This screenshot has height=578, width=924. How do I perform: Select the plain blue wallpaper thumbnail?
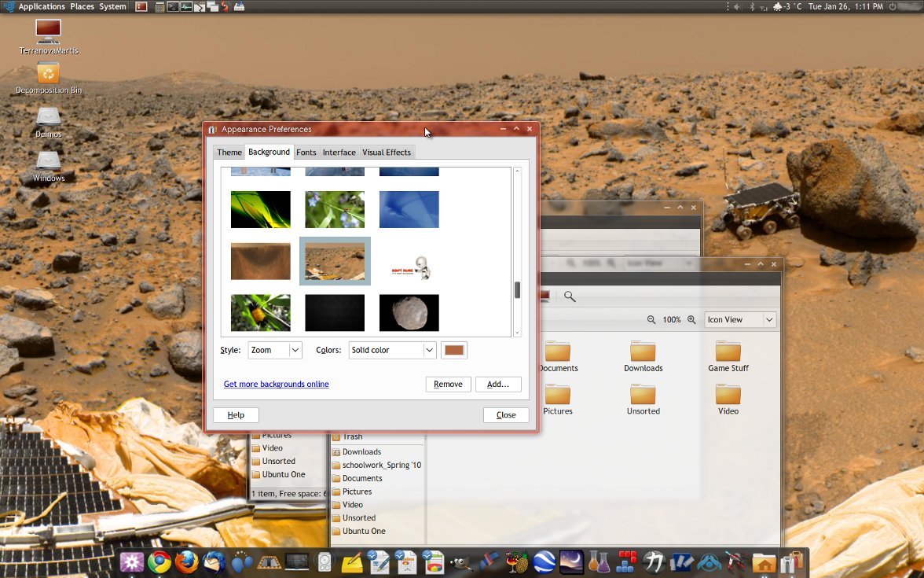pos(409,209)
